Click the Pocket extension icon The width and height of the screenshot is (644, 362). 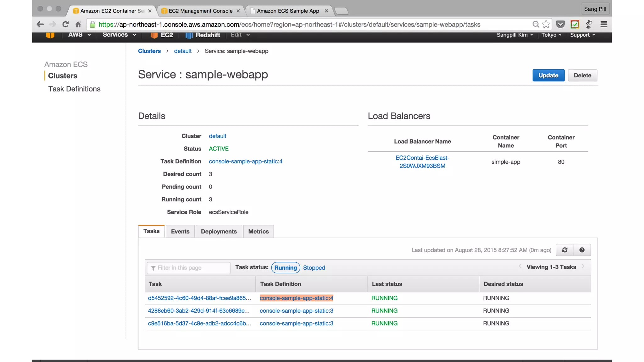pyautogui.click(x=560, y=24)
